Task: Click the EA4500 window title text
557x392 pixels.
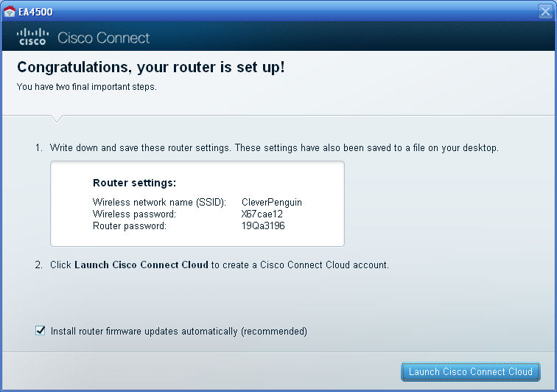Action: coord(35,12)
